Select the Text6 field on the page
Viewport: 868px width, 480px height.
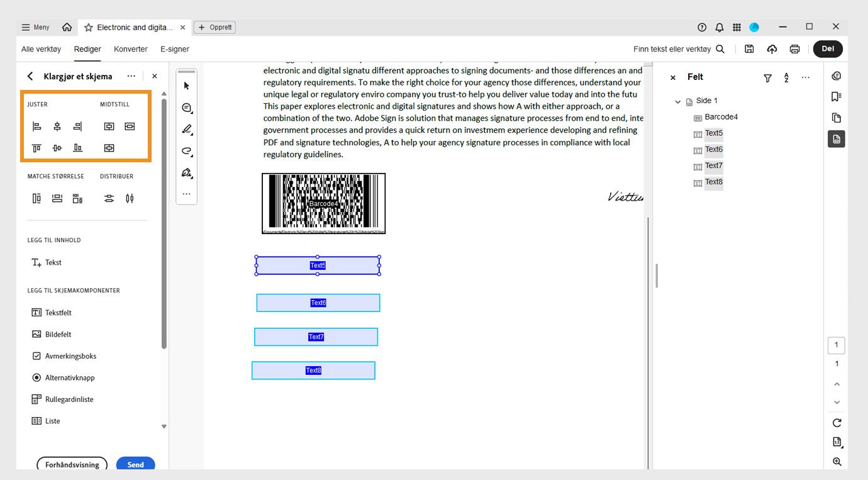pyautogui.click(x=318, y=303)
